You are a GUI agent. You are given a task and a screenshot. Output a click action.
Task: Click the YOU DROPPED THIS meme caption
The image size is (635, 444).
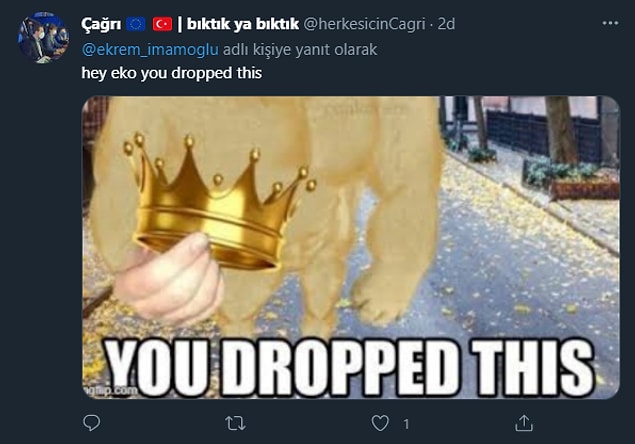349,368
